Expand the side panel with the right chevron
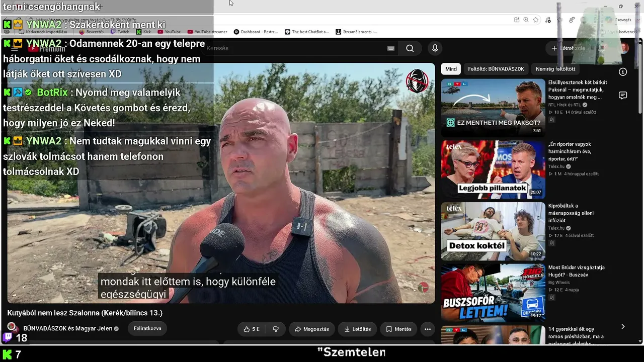Image resolution: width=644 pixels, height=362 pixels. pyautogui.click(x=623, y=327)
